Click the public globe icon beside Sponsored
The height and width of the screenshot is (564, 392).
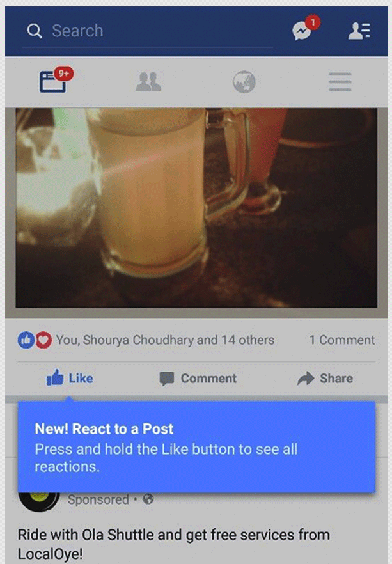[x=148, y=499]
